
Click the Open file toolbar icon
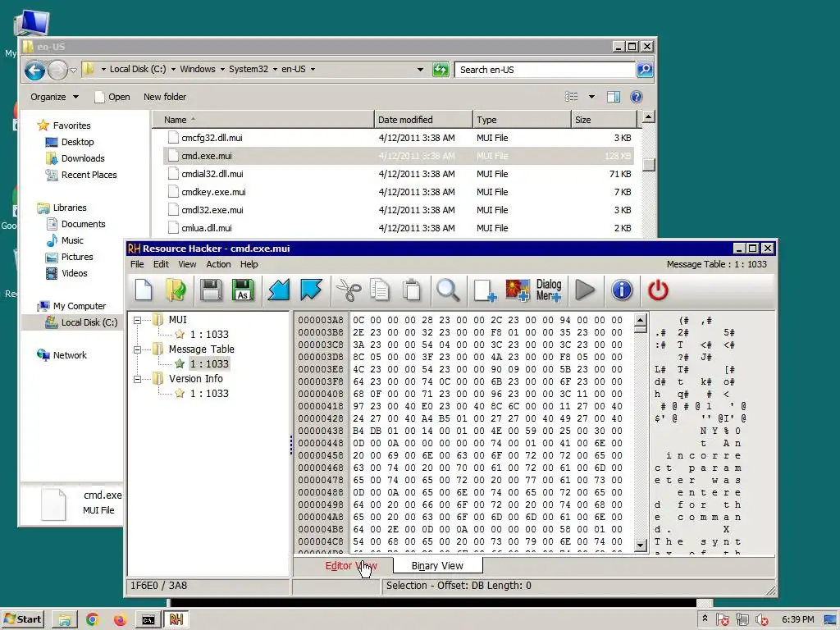(x=176, y=290)
